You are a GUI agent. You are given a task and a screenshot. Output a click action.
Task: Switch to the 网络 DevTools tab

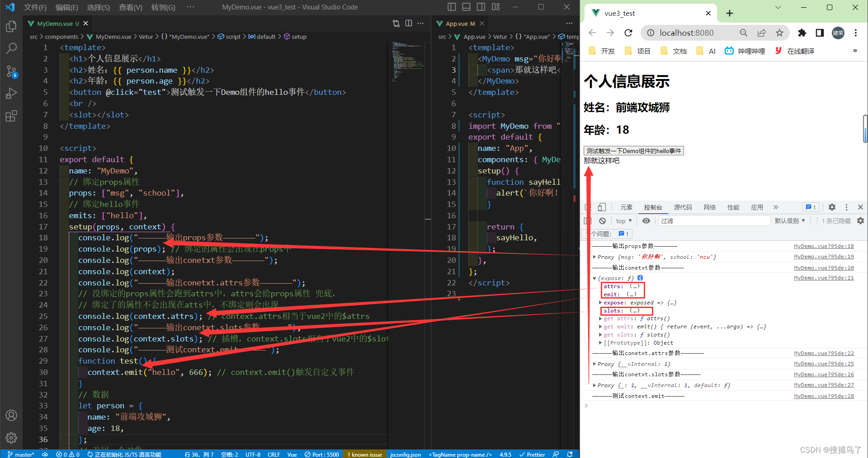pos(709,207)
